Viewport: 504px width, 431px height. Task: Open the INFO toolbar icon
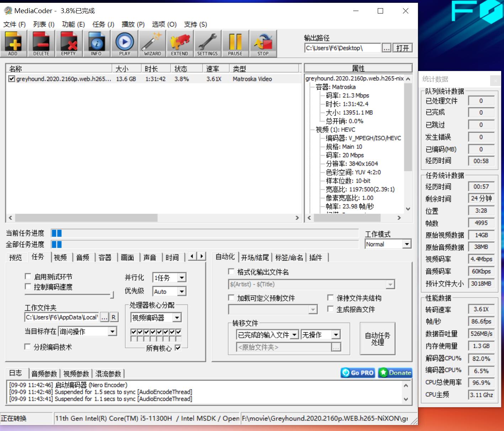pos(96,43)
